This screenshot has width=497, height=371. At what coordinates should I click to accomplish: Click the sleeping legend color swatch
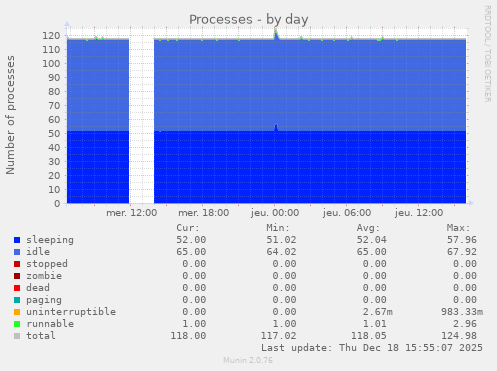[17, 240]
